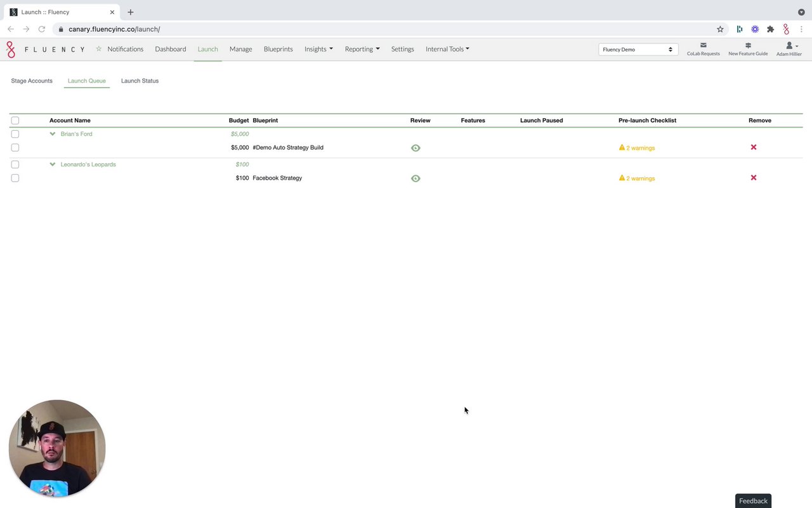The image size is (812, 508).
Task: Click the star icon beside Notifications
Action: (x=98, y=49)
